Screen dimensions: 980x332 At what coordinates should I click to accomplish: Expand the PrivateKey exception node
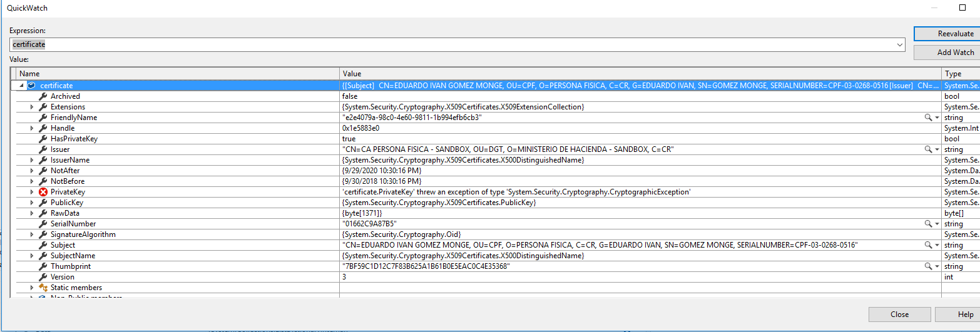click(x=32, y=192)
